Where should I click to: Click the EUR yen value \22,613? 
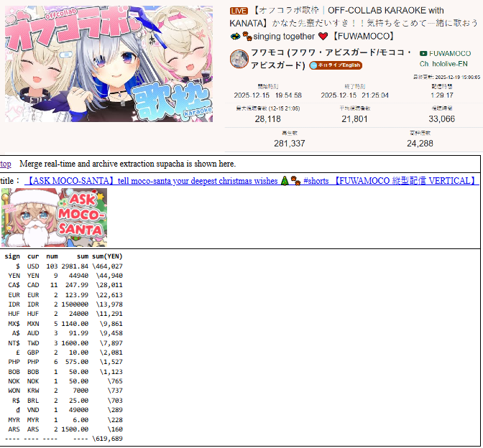[109, 295]
